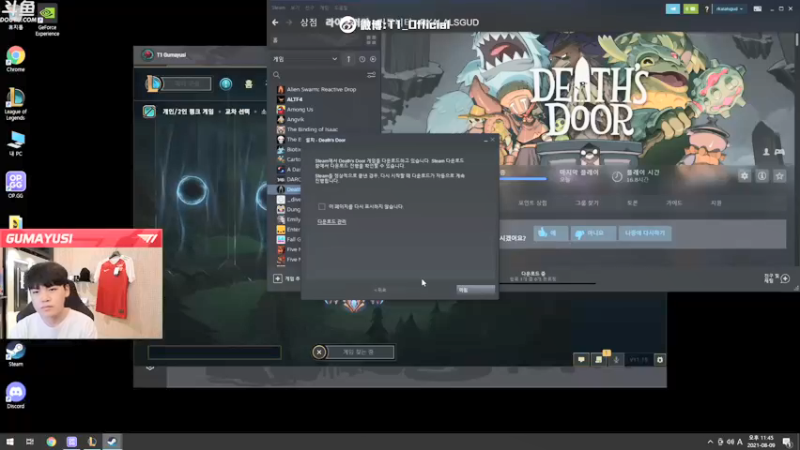Go forward in the Steam window
The width and height of the screenshot is (800, 450).
tap(289, 22)
